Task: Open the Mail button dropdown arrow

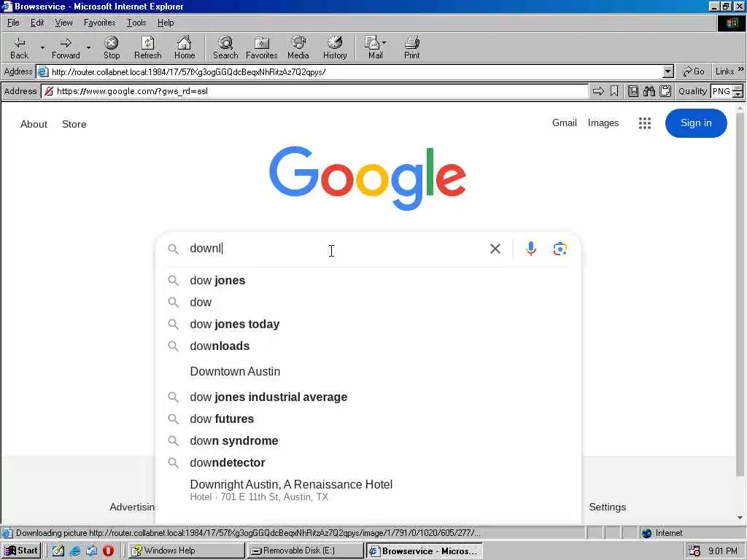Action: click(384, 42)
